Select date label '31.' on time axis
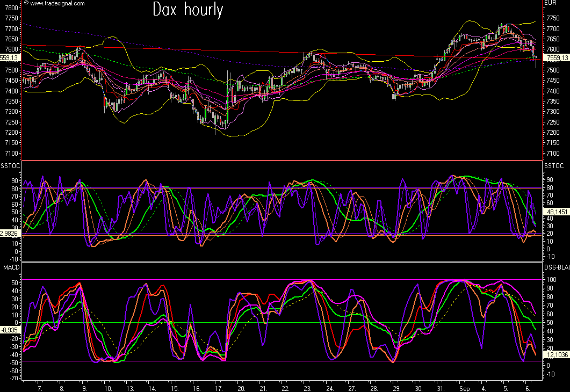The height and width of the screenshot is (392, 570). pyautogui.click(x=441, y=389)
